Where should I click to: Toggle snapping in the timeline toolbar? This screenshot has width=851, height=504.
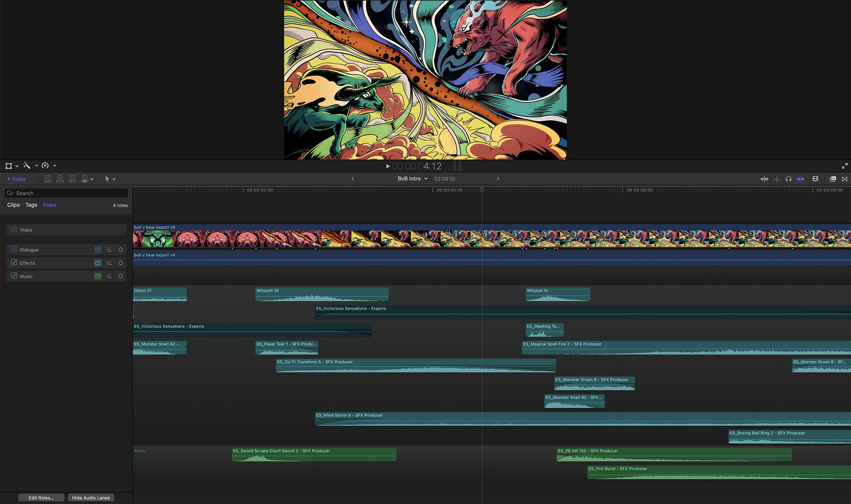(800, 179)
